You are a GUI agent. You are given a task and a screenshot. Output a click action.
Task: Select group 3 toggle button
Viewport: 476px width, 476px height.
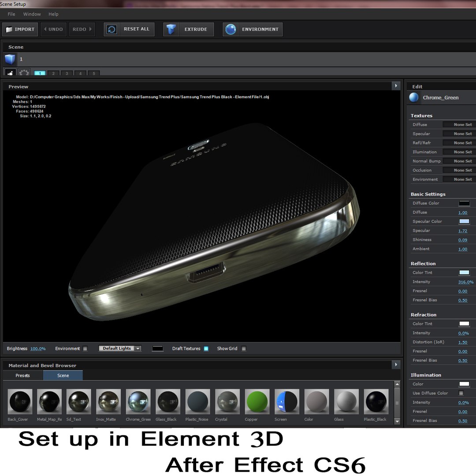tap(67, 73)
